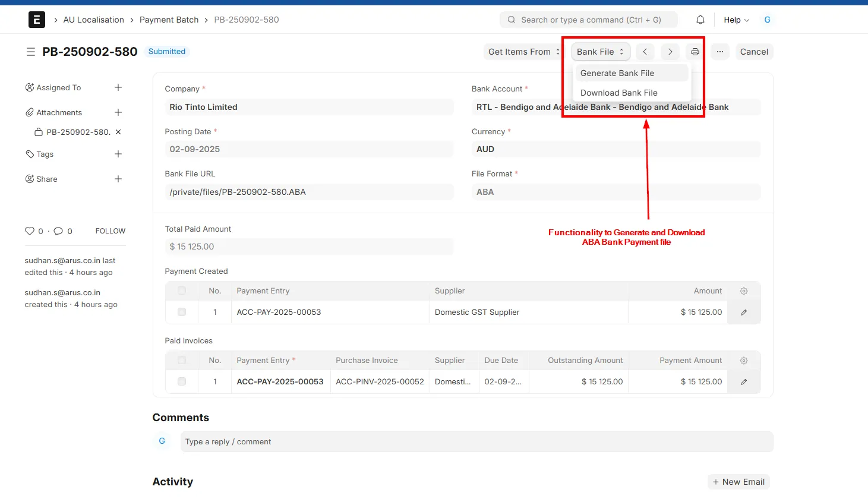Click the comment reply input field

[476, 441]
